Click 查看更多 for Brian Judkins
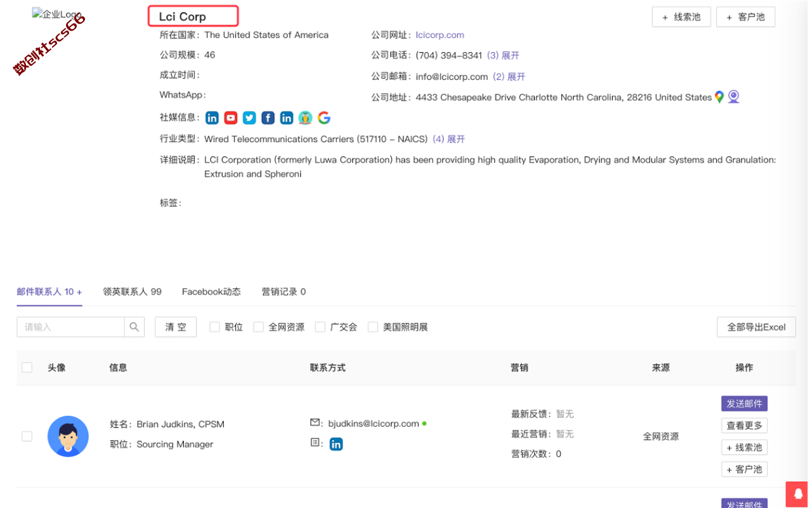The image size is (812, 508). pyautogui.click(x=744, y=425)
